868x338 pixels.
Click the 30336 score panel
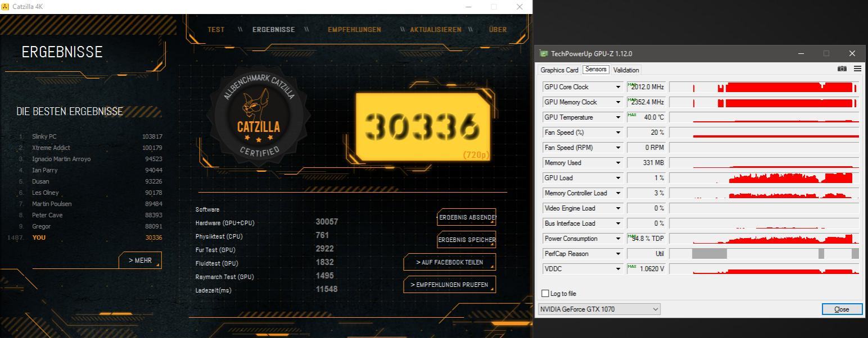pyautogui.click(x=423, y=127)
